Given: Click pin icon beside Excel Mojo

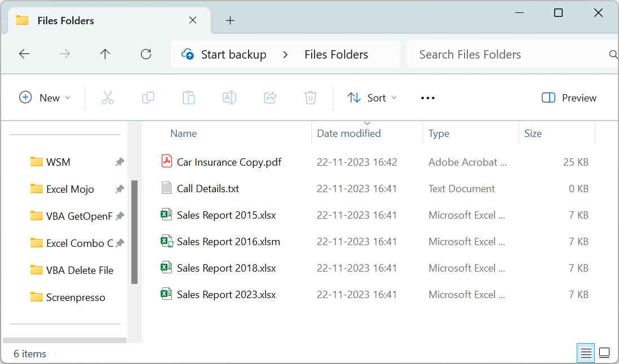Looking at the screenshot, I should tap(120, 189).
